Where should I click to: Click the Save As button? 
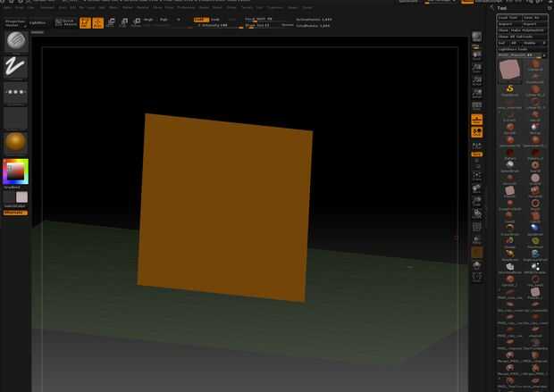tap(533, 18)
